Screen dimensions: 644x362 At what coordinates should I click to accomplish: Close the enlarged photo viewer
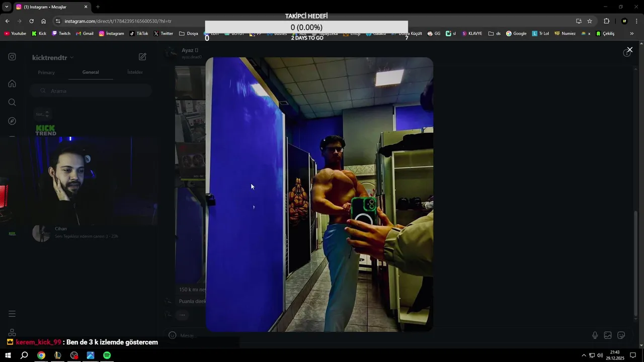pyautogui.click(x=629, y=50)
